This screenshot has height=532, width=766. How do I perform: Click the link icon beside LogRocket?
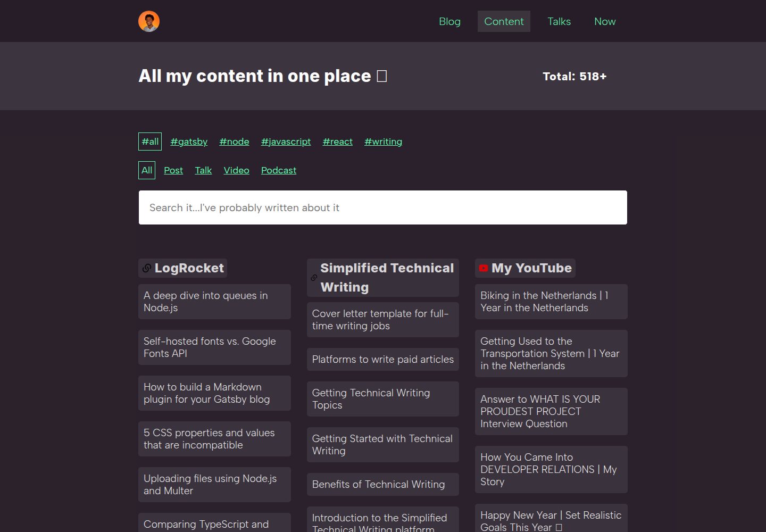point(147,268)
